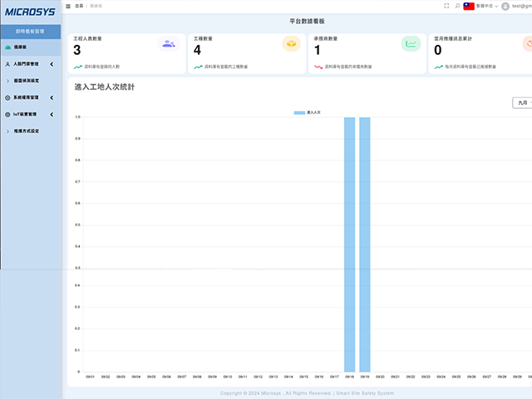Click the hamburger sidebar toggle icon

click(x=68, y=6)
